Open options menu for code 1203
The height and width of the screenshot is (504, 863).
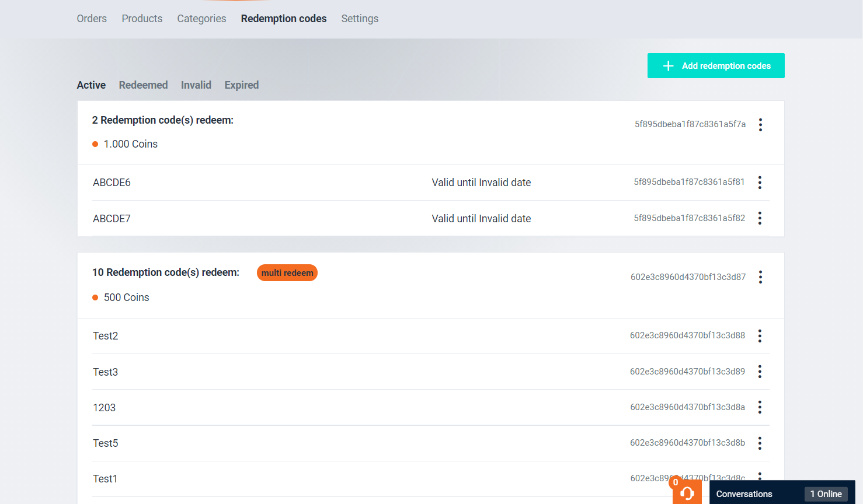[x=760, y=407]
